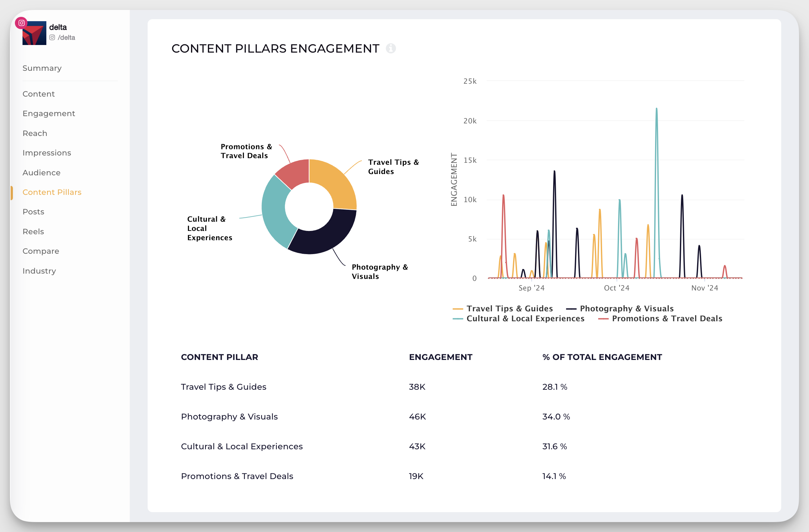Click the Summary navigation icon
Viewport: 809px width, 532px height.
click(42, 68)
